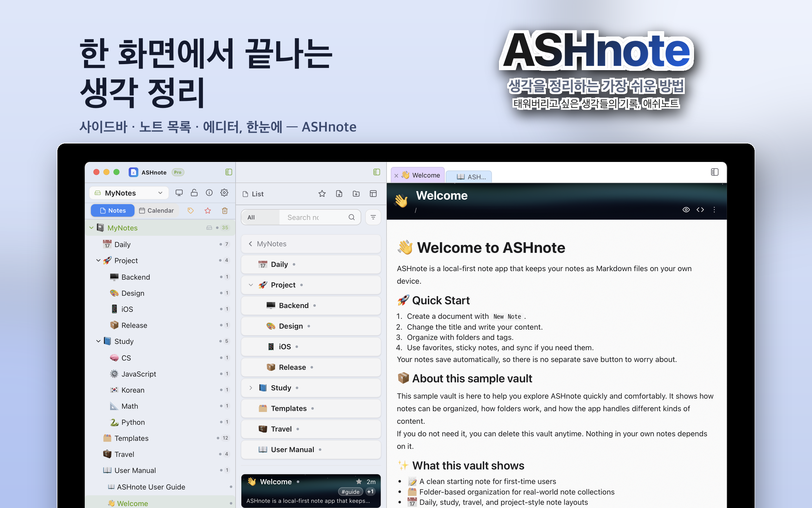
Task: Collapse the MyNotes root in sidebar tree
Action: click(91, 228)
